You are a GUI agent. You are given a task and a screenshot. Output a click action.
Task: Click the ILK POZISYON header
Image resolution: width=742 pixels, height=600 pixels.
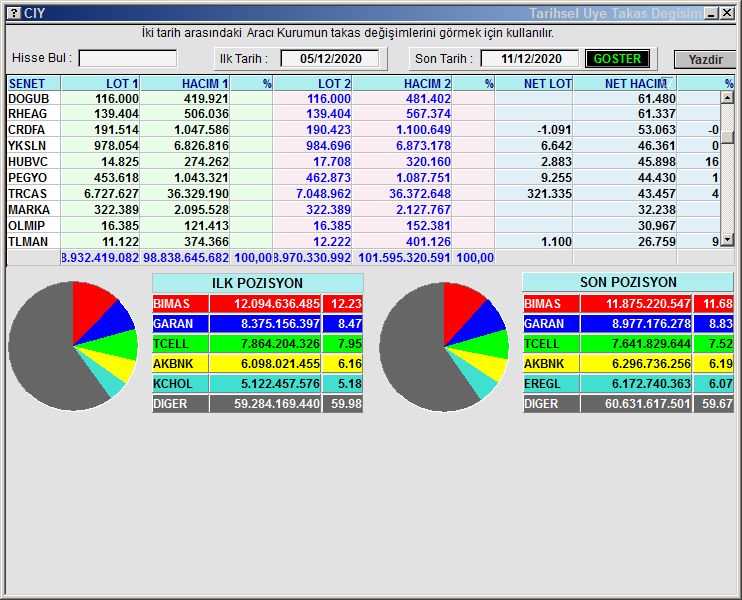[x=258, y=283]
